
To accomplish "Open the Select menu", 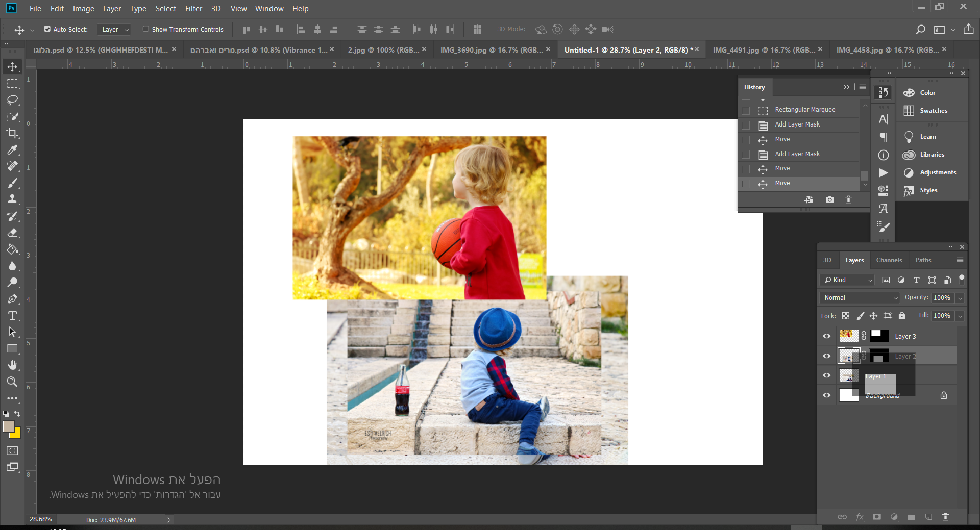I will coord(166,9).
